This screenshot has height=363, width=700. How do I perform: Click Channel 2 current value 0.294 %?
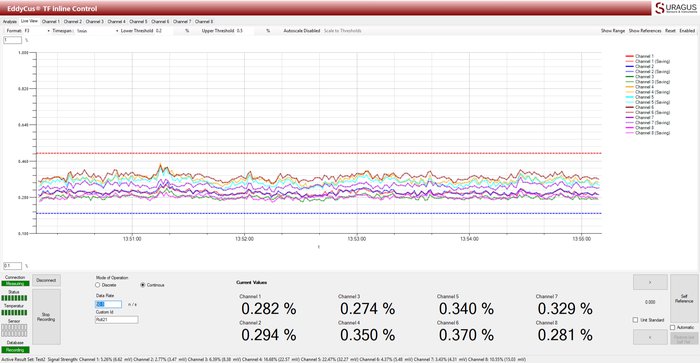269,335
